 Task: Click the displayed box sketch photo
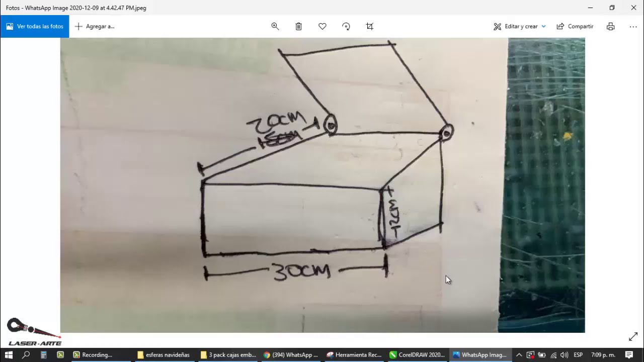click(323, 185)
